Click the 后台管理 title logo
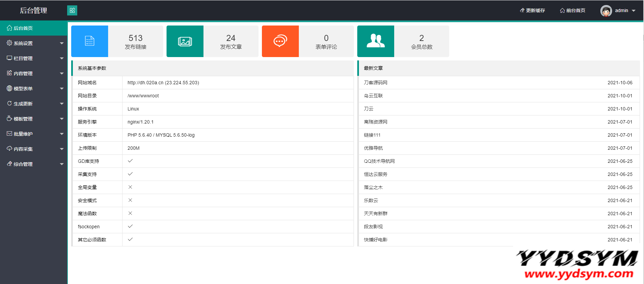The width and height of the screenshot is (644, 284). tap(33, 10)
